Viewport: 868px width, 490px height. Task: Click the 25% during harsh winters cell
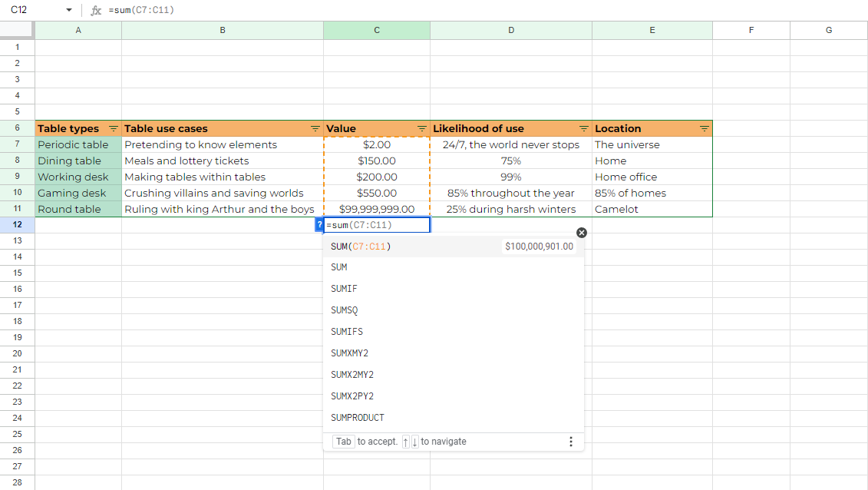511,209
